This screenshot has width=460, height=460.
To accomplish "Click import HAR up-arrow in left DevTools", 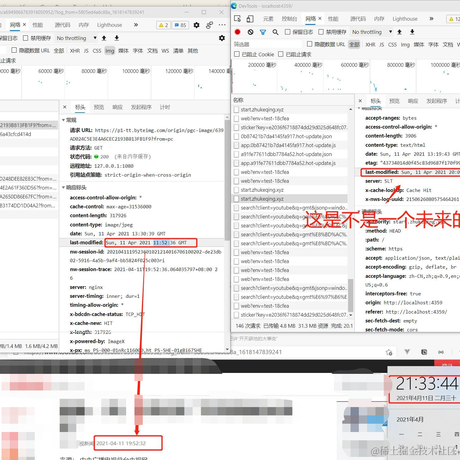I will click(x=104, y=38).
